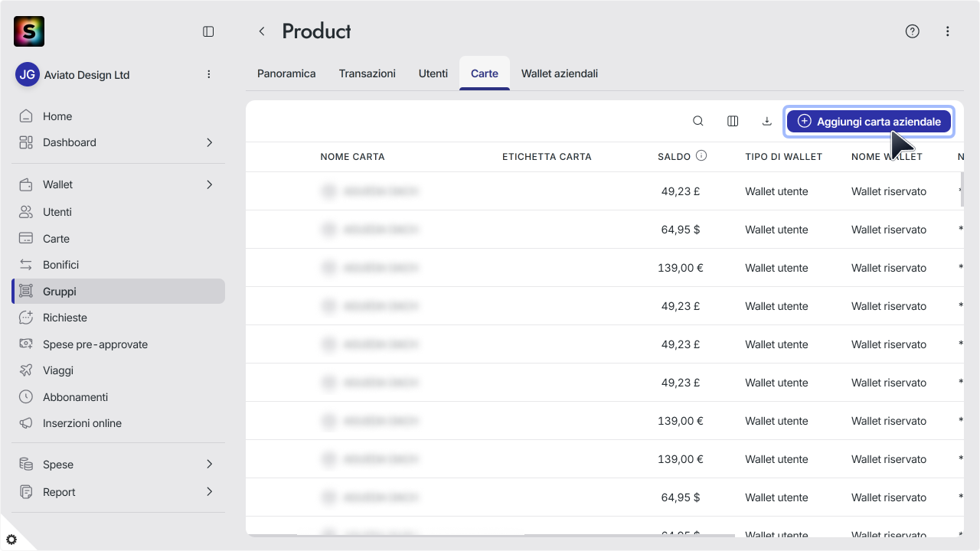Viewport: 980px width, 551px height.
Task: Download the card list via download icon
Action: coord(766,121)
